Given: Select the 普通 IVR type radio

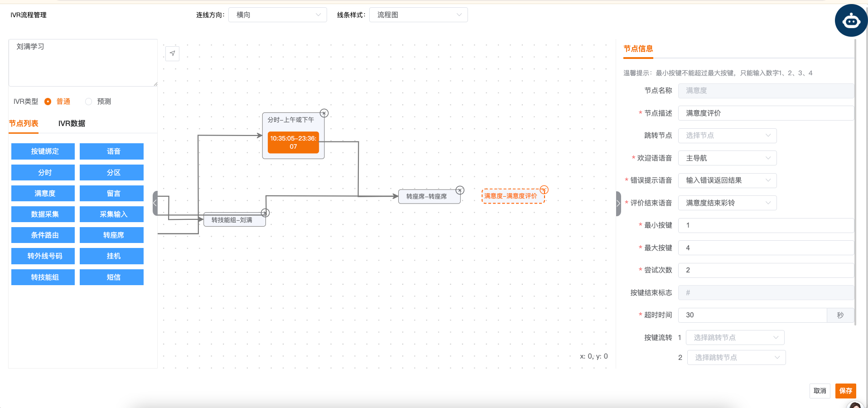Looking at the screenshot, I should click(x=48, y=102).
